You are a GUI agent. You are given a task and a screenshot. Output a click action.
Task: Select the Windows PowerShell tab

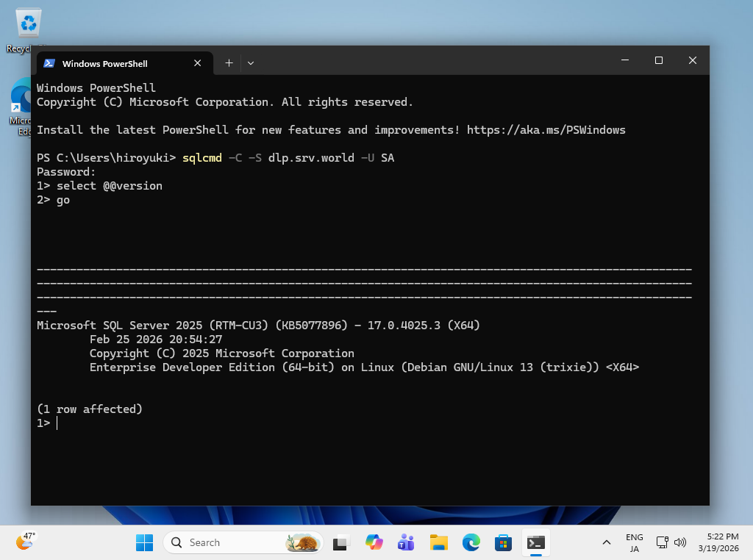click(x=124, y=63)
